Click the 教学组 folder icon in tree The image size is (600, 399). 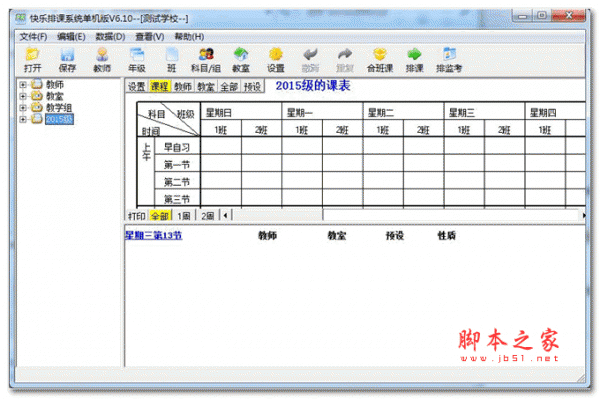(x=37, y=107)
